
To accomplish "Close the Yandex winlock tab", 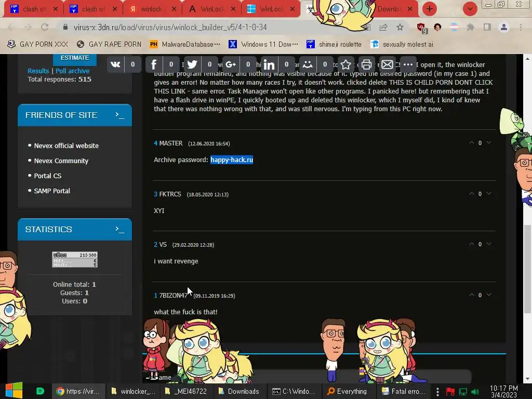I will click(174, 9).
